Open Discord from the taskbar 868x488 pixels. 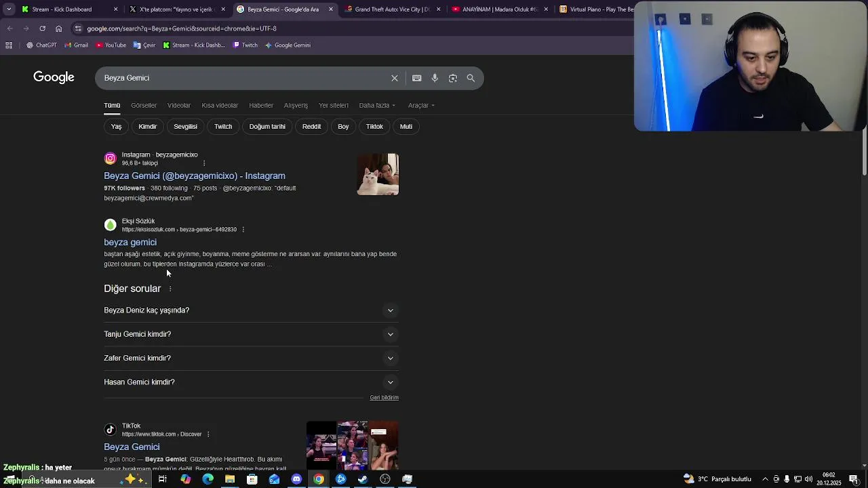tap(296, 479)
